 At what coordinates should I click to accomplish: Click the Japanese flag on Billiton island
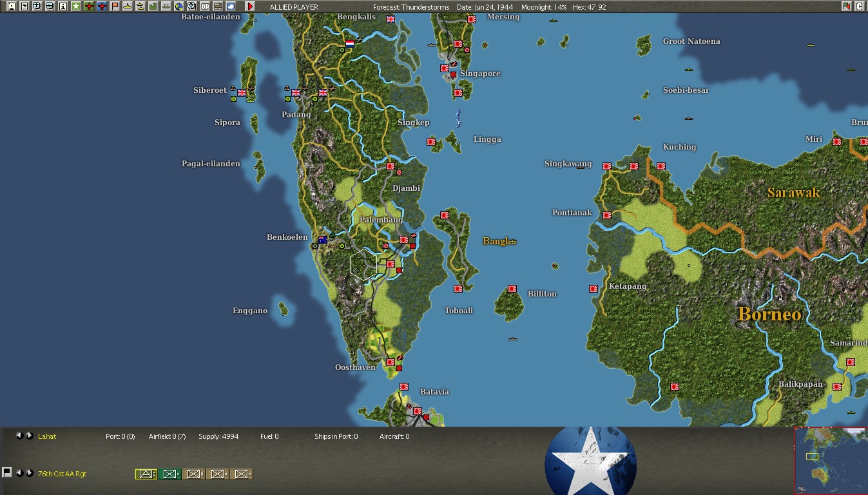(512, 289)
